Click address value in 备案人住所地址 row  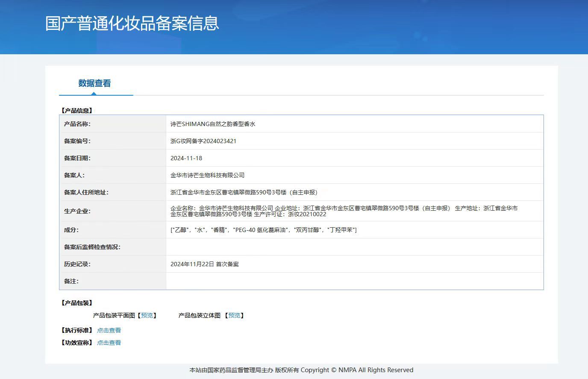click(x=244, y=192)
